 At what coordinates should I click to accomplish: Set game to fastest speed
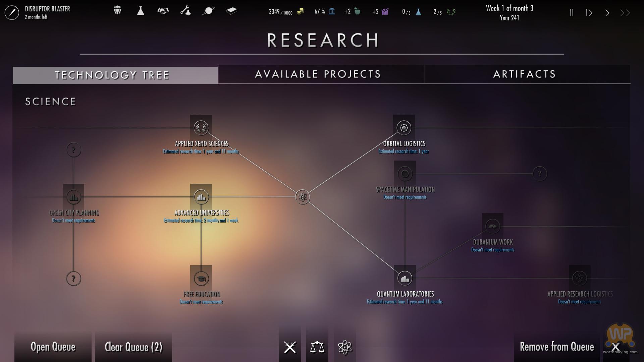[x=625, y=13]
